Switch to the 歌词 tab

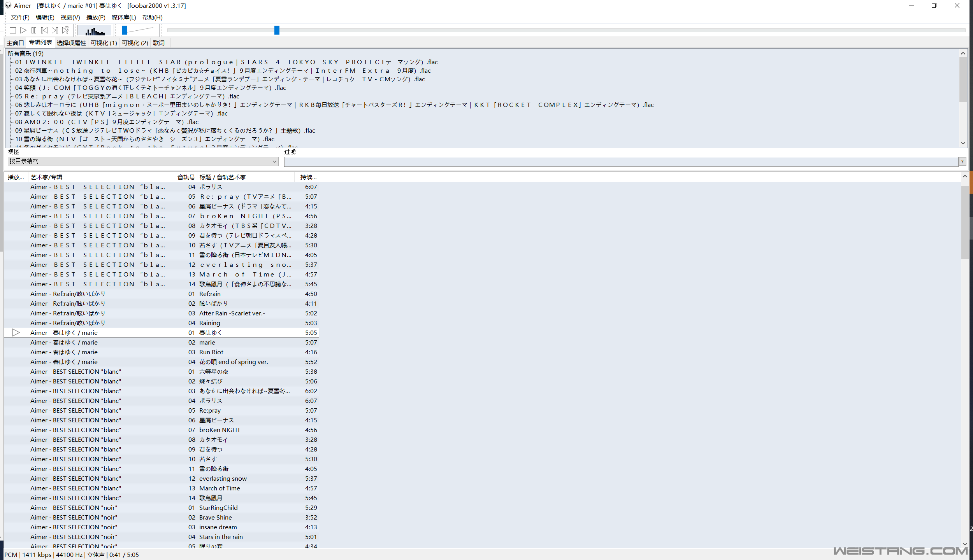point(158,43)
